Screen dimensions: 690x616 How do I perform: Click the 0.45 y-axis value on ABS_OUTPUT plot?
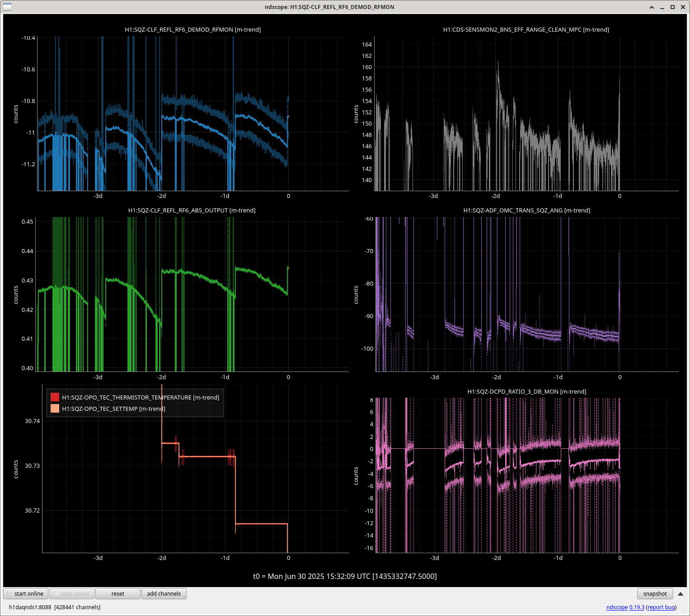pyautogui.click(x=28, y=221)
